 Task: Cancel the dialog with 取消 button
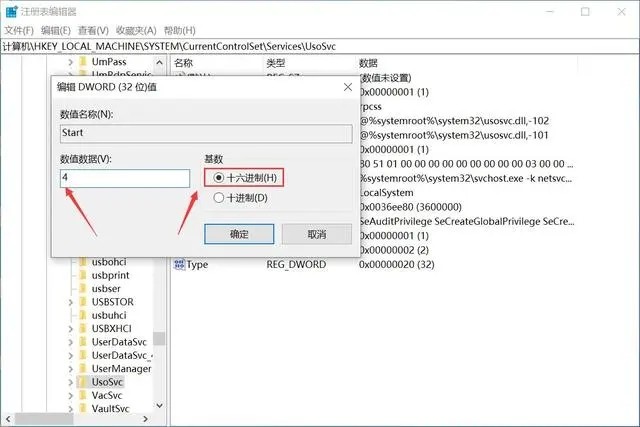pyautogui.click(x=317, y=234)
